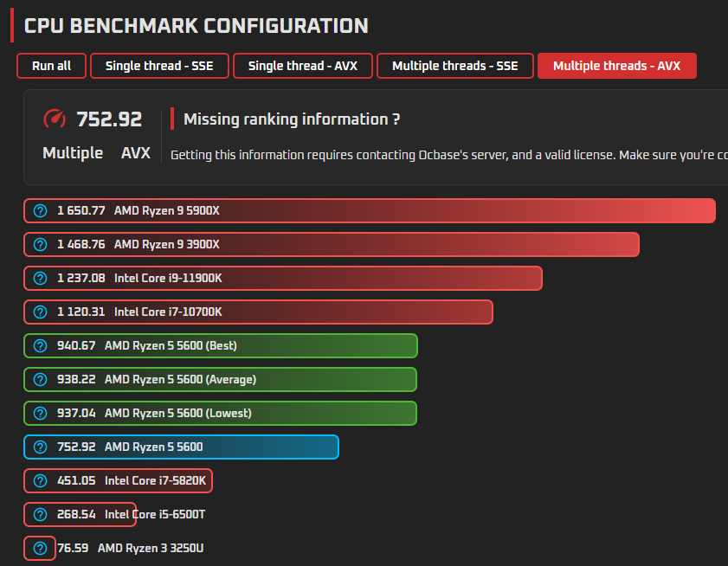The height and width of the screenshot is (566, 728).
Task: Open info icon for Ryzen 5 5600 (Lowest)
Action: 41,413
